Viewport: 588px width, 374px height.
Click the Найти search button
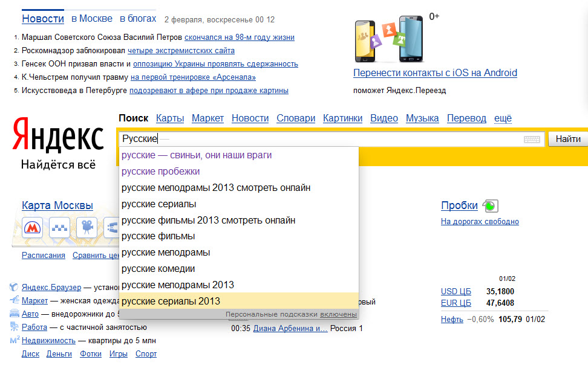coord(568,139)
